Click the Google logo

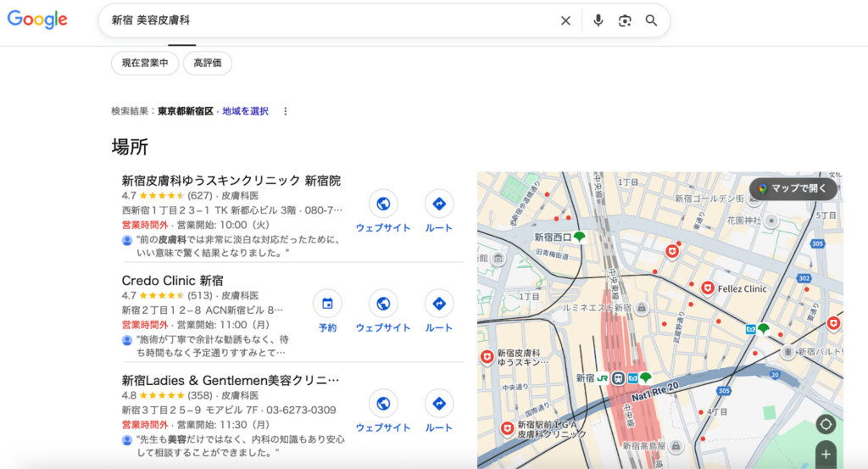[37, 20]
